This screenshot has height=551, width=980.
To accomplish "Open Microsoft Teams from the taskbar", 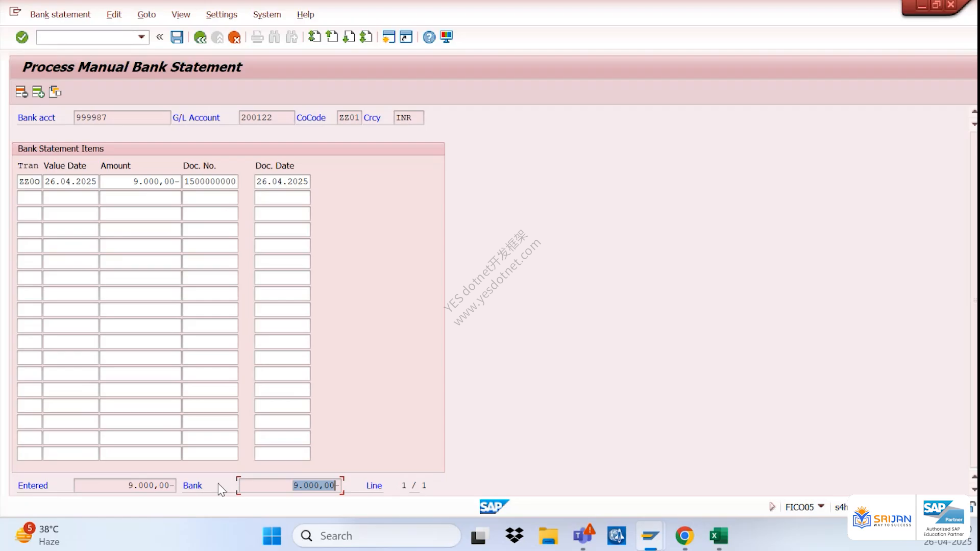I will pyautogui.click(x=583, y=536).
